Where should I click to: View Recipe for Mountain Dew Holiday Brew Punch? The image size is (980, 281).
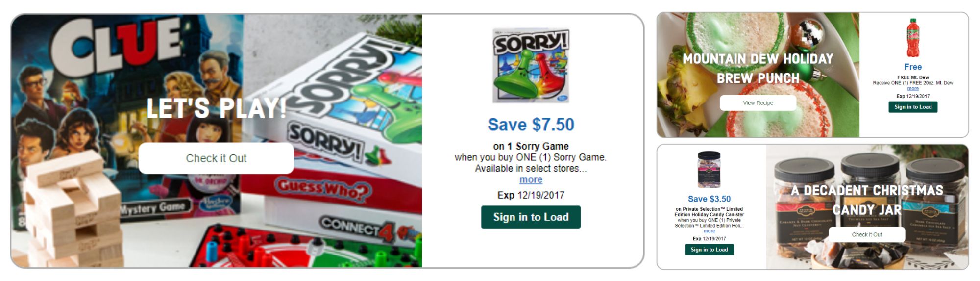(758, 103)
